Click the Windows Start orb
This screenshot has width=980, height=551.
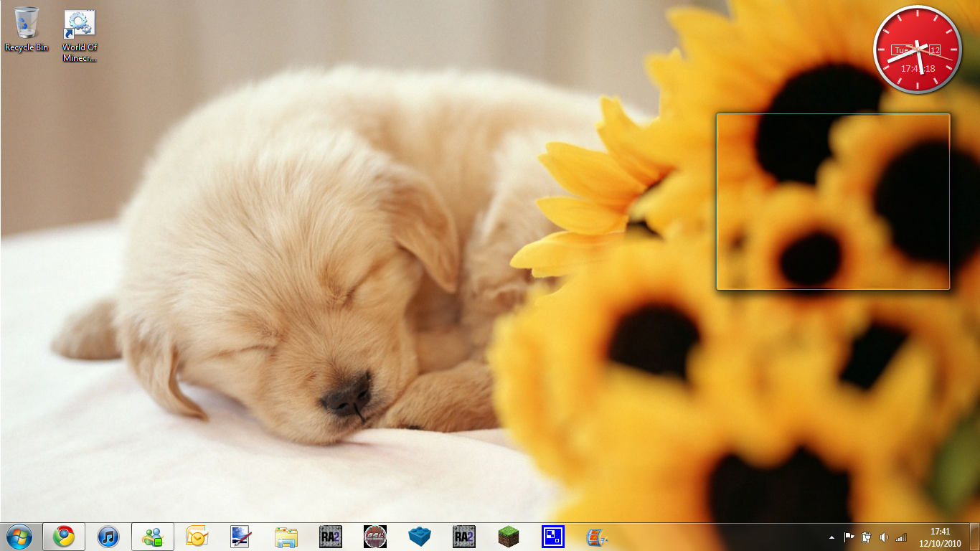19,537
